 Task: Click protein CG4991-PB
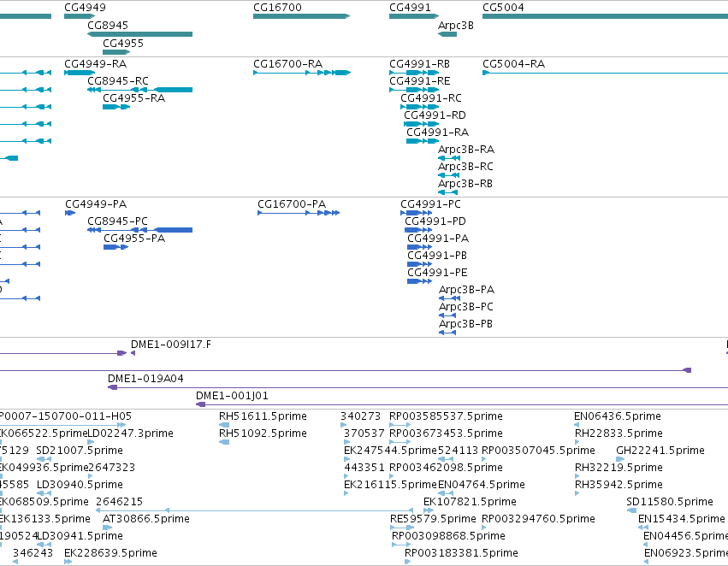click(x=437, y=256)
